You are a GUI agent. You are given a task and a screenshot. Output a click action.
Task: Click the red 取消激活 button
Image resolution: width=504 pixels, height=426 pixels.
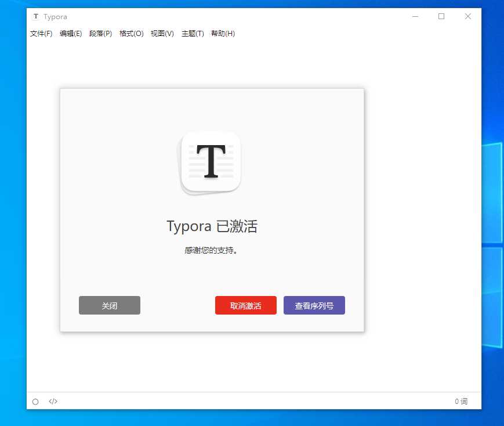(246, 305)
